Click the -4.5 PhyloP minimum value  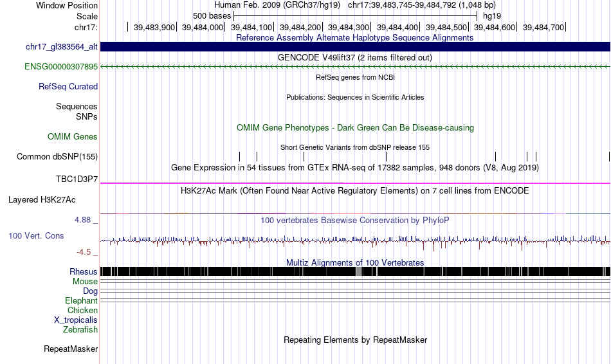(x=84, y=252)
